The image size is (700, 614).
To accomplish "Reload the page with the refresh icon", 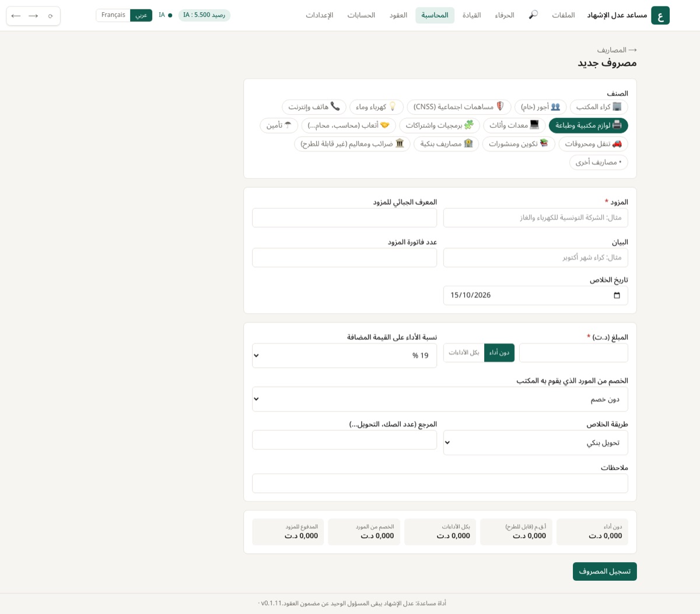I will [x=50, y=16].
